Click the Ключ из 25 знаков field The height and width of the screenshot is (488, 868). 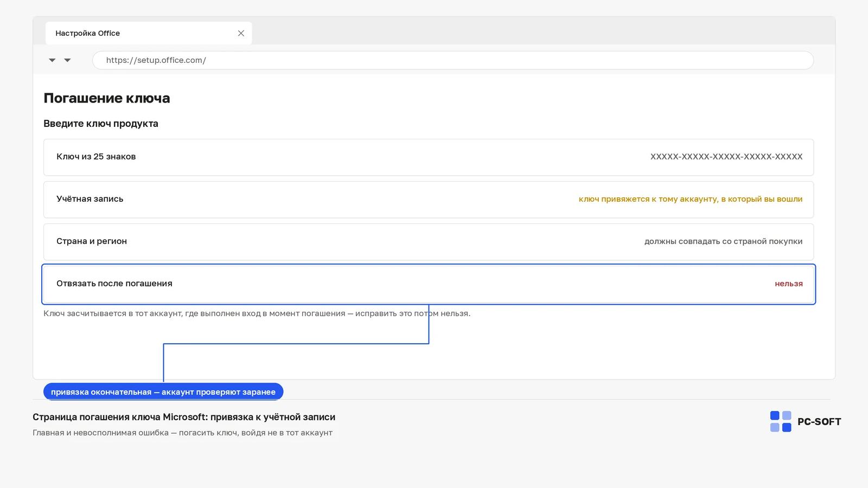click(x=429, y=157)
